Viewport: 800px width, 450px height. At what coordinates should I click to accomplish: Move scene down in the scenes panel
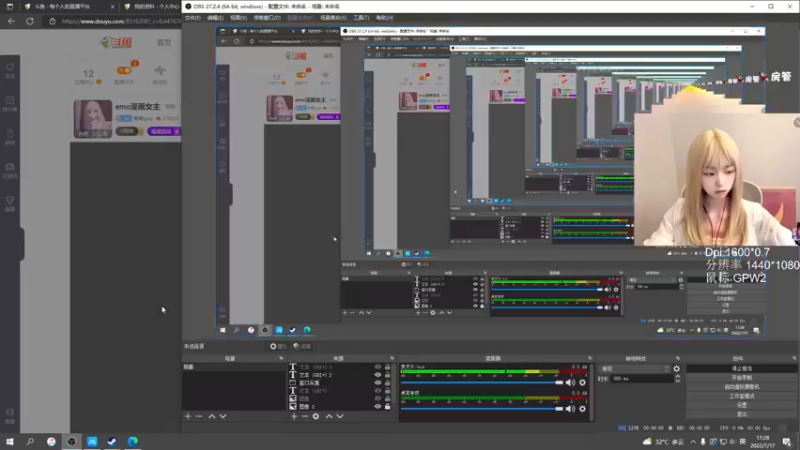[x=223, y=416]
